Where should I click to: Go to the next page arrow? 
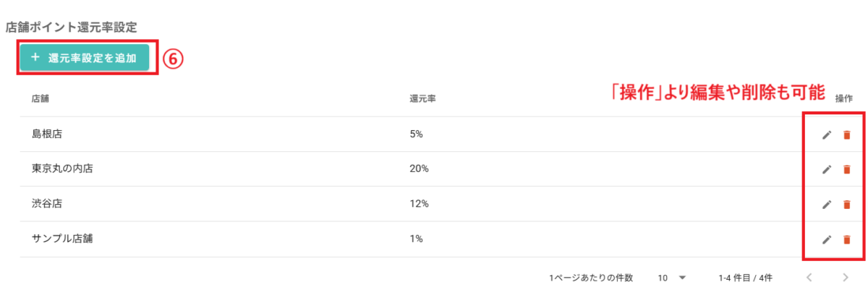coord(846,277)
